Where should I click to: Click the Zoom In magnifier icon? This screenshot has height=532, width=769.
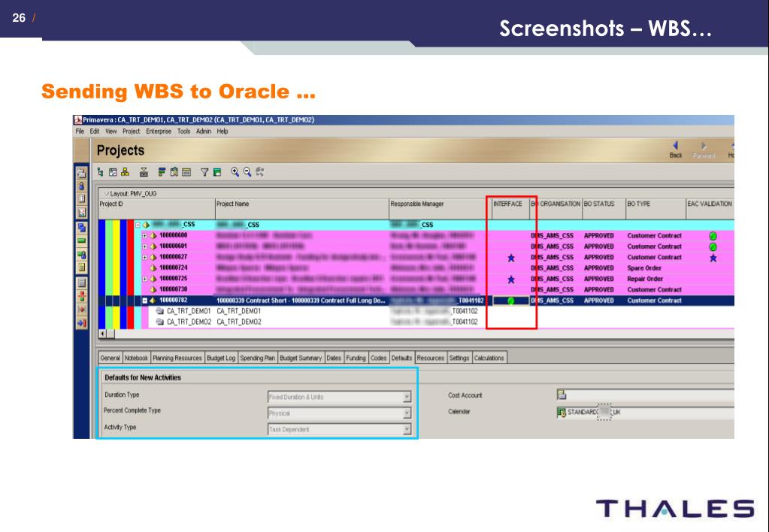pyautogui.click(x=235, y=172)
